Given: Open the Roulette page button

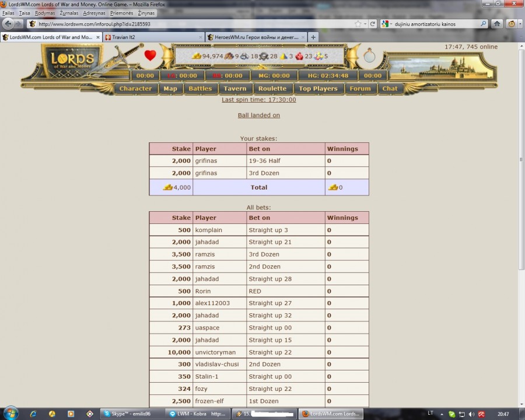Looking at the screenshot, I should pyautogui.click(x=272, y=89).
